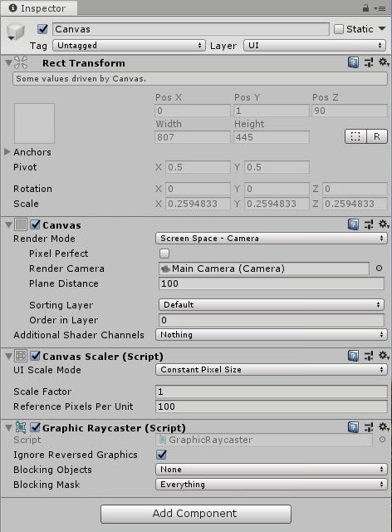Open Graphic Raycaster help reference icon
The height and width of the screenshot is (532, 392).
point(353,427)
